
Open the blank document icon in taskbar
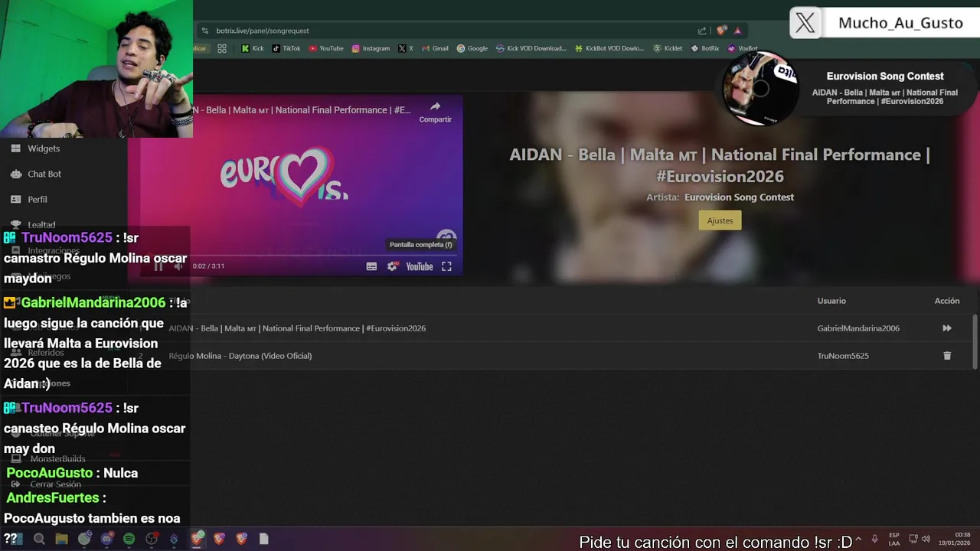click(x=264, y=539)
